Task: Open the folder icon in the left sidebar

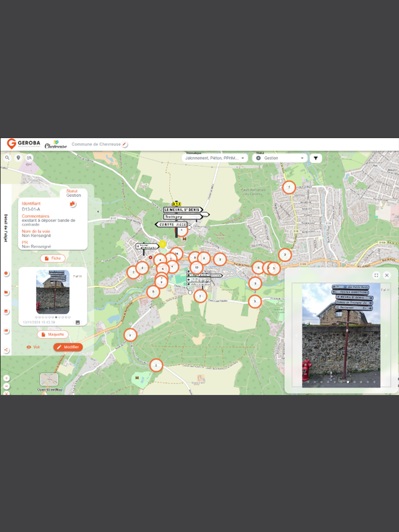Action: 6,293
